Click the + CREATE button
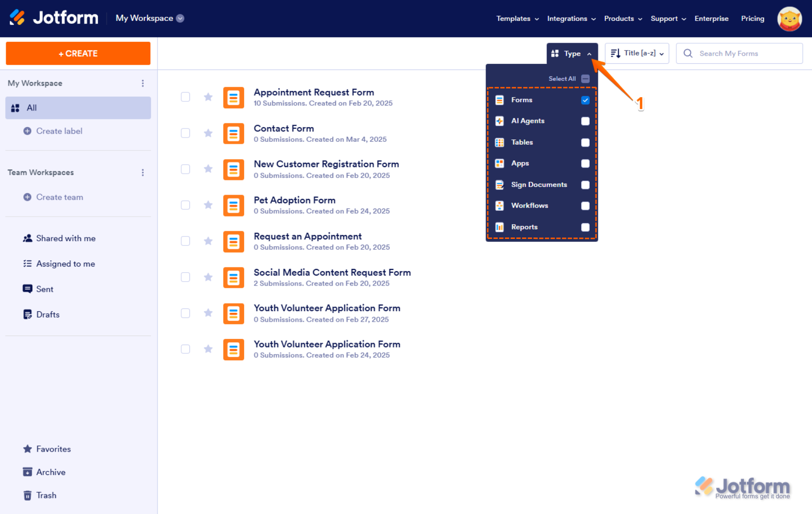The image size is (812, 514). click(78, 53)
